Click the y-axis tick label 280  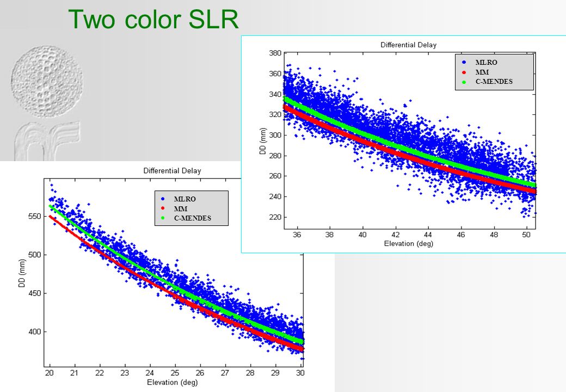[x=275, y=156]
